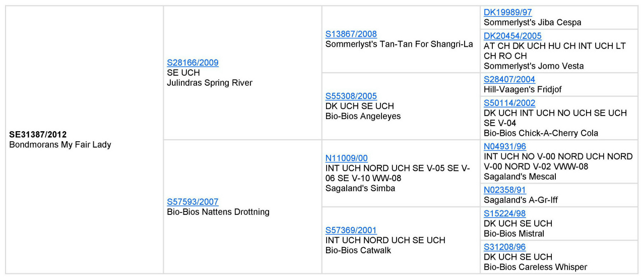The height and width of the screenshot is (280, 644).
Task: Follow the N04931/96 link for Sagaland's Mescal
Action: coord(505,147)
